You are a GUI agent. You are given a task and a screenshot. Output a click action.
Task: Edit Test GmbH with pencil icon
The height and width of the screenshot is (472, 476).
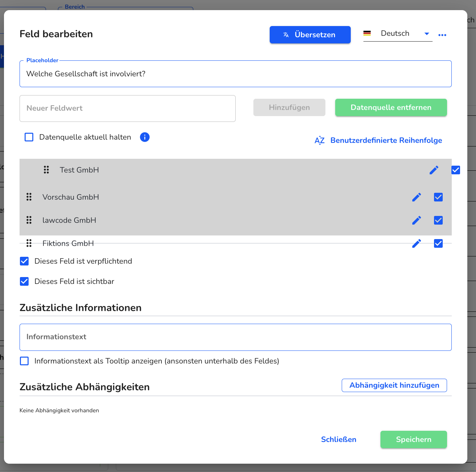click(x=434, y=170)
